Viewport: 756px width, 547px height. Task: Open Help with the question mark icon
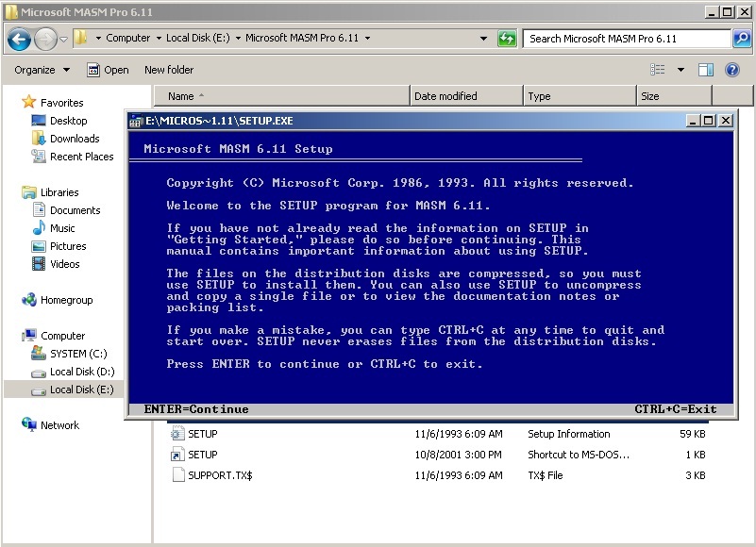pos(731,70)
